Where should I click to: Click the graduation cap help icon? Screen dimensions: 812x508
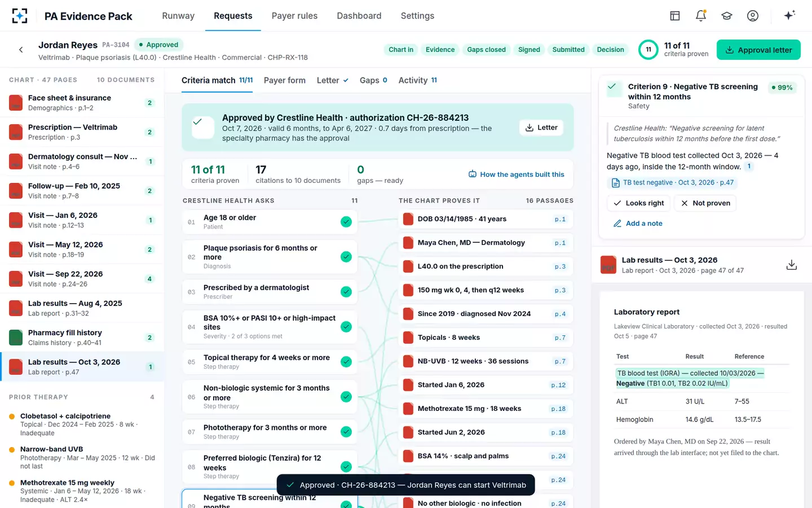[727, 16]
